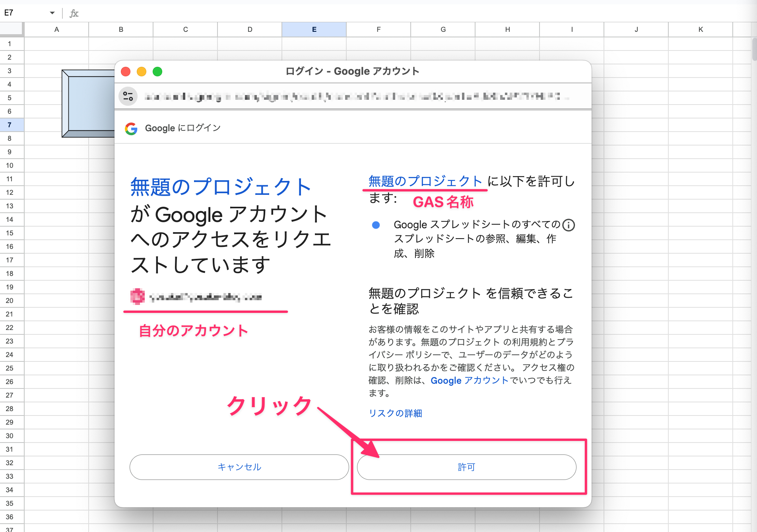757x532 pixels.
Task: Select column B header in the spreadsheet
Action: 121,29
